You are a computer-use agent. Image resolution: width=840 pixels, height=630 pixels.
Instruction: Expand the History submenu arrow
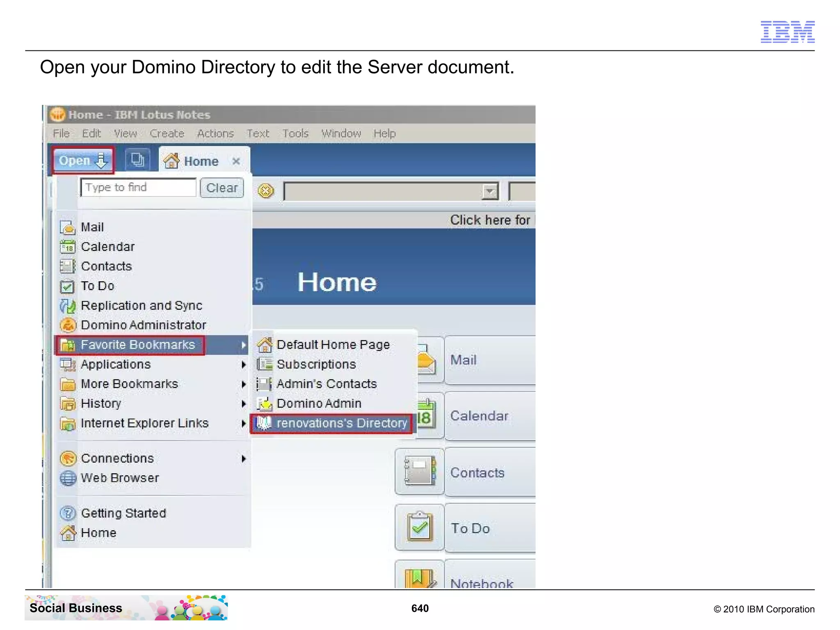coord(244,404)
